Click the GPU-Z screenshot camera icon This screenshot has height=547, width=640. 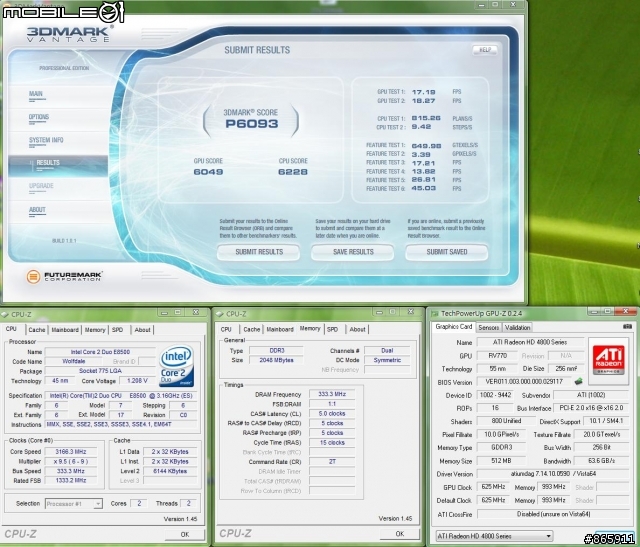(627, 327)
